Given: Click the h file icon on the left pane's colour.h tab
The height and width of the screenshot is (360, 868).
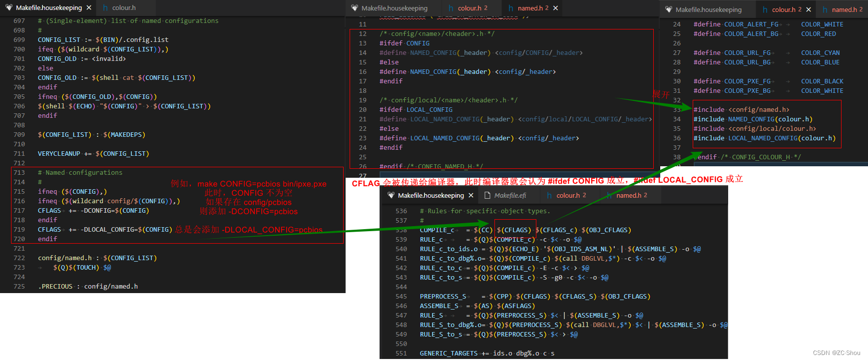Looking at the screenshot, I should [x=105, y=7].
